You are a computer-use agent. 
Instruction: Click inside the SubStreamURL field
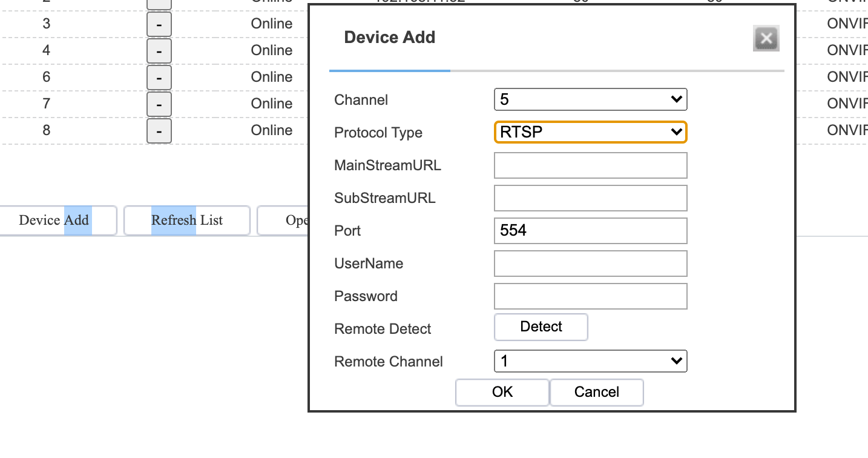click(590, 197)
